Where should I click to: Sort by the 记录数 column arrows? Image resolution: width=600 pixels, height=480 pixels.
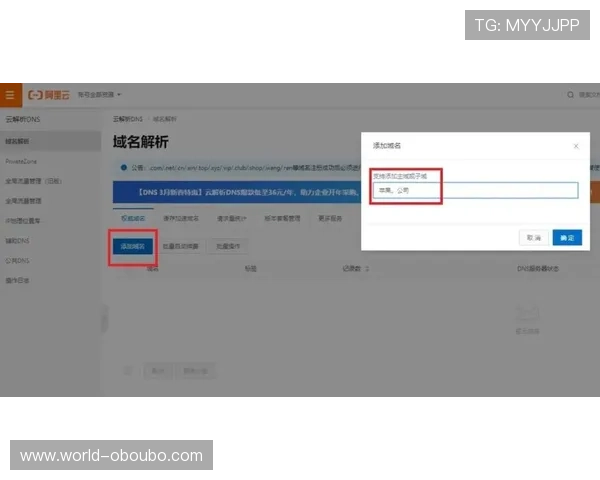(367, 269)
